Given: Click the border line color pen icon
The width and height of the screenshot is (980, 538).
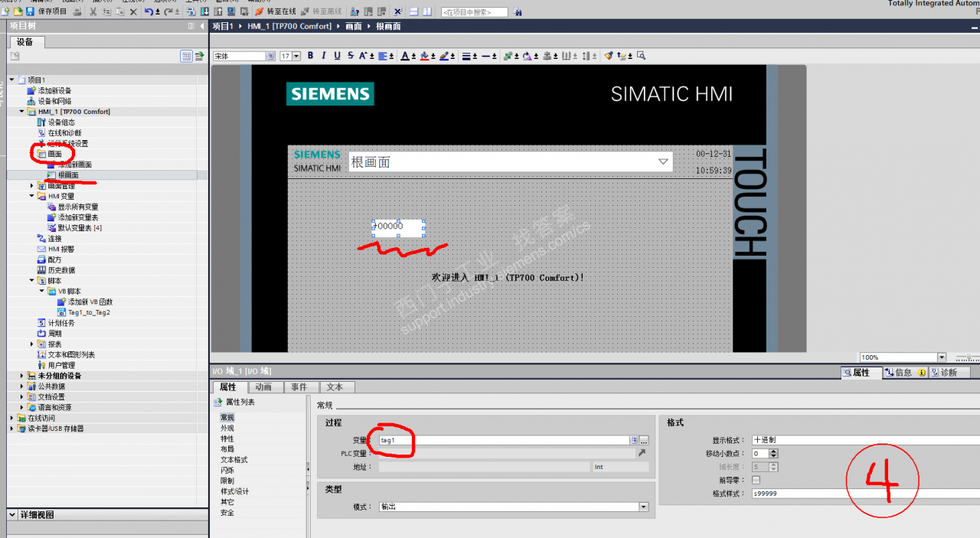Looking at the screenshot, I should coord(444,56).
